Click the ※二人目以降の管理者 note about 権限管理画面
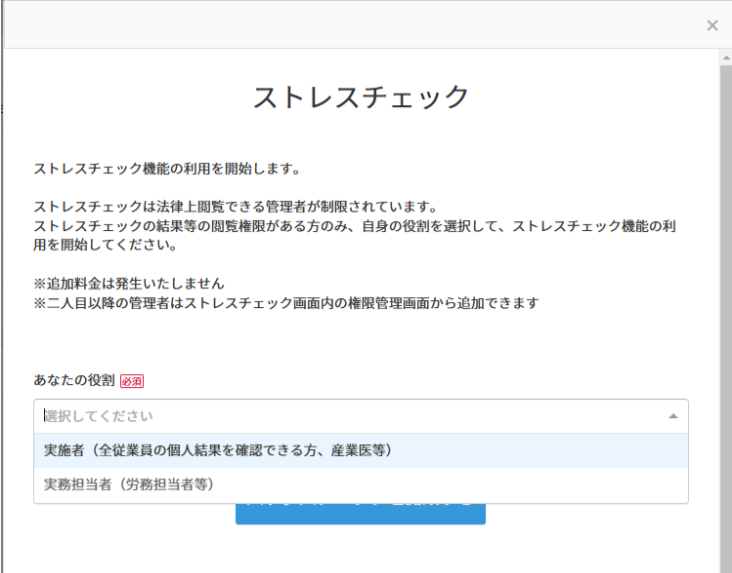Screen dimensions: 732x573 pyautogui.click(x=286, y=302)
